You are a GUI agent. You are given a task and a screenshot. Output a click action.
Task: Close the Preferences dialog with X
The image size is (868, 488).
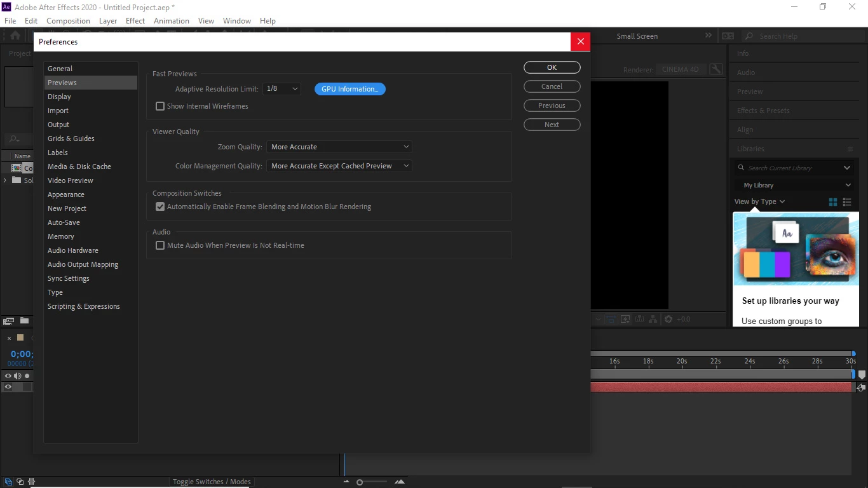click(x=580, y=42)
